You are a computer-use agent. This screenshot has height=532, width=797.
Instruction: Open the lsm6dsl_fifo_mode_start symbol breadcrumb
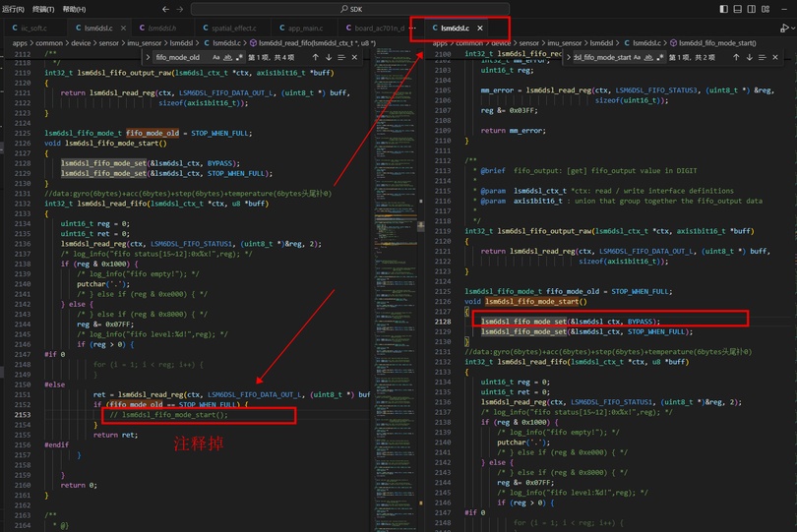(713, 43)
